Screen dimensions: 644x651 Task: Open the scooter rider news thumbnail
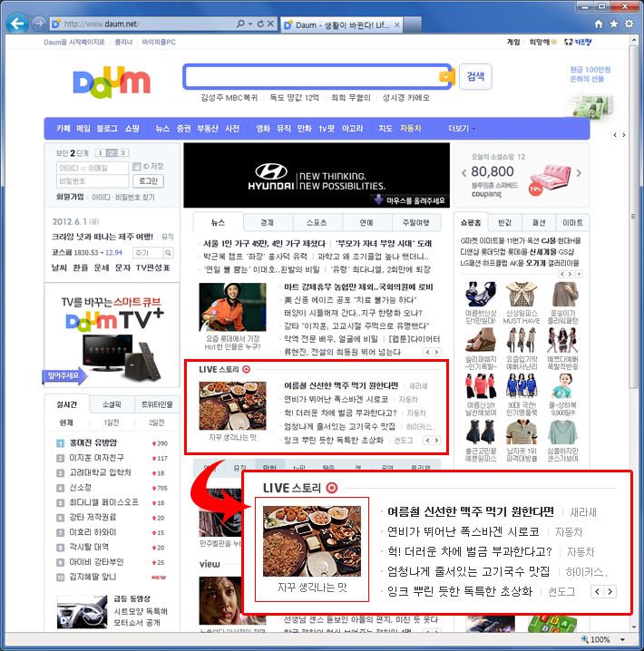click(232, 307)
